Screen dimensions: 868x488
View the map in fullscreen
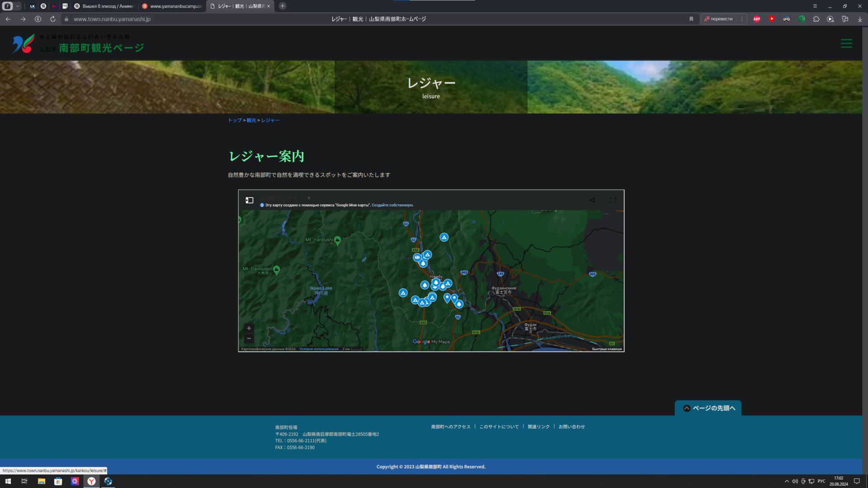[x=613, y=200]
